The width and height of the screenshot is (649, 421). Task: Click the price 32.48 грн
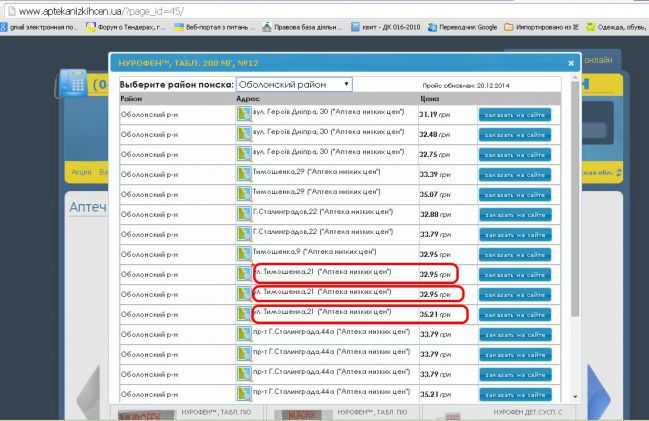pyautogui.click(x=434, y=134)
